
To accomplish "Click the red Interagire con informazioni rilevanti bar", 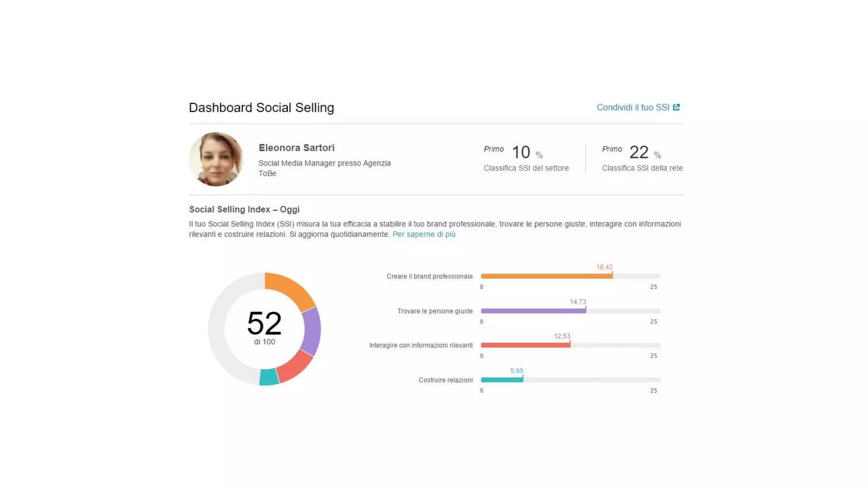I will point(525,345).
